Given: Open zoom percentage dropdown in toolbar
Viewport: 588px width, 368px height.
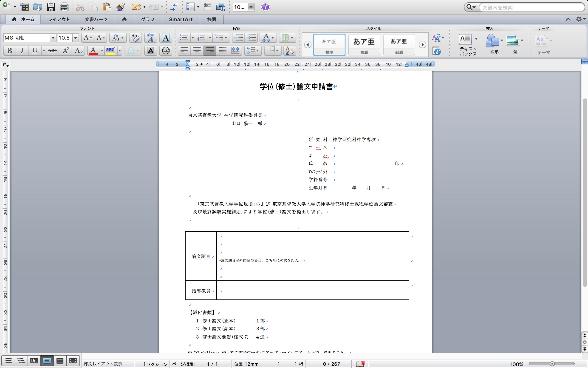Looking at the screenshot, I should [251, 7].
